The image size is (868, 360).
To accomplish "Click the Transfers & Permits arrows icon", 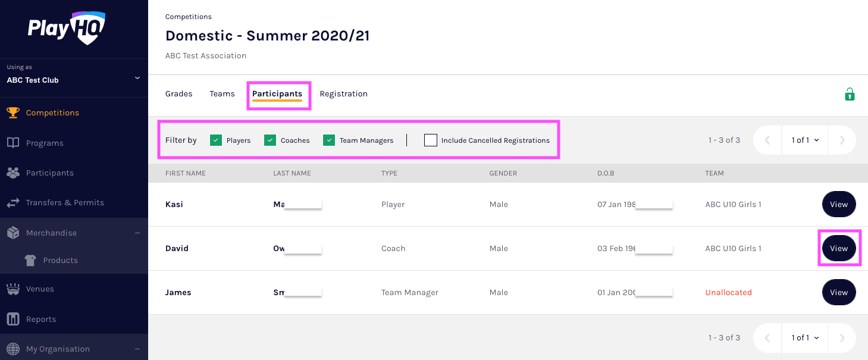I will tap(13, 203).
